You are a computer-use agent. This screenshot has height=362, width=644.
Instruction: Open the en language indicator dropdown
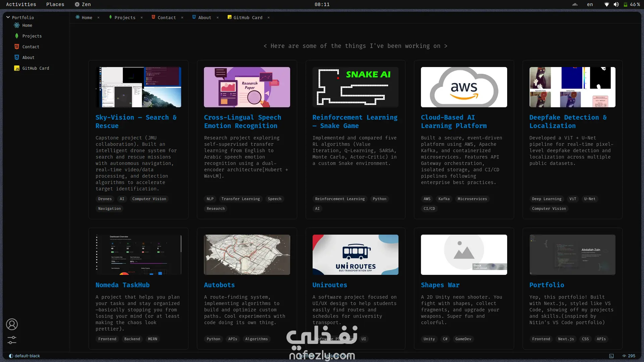click(x=590, y=4)
